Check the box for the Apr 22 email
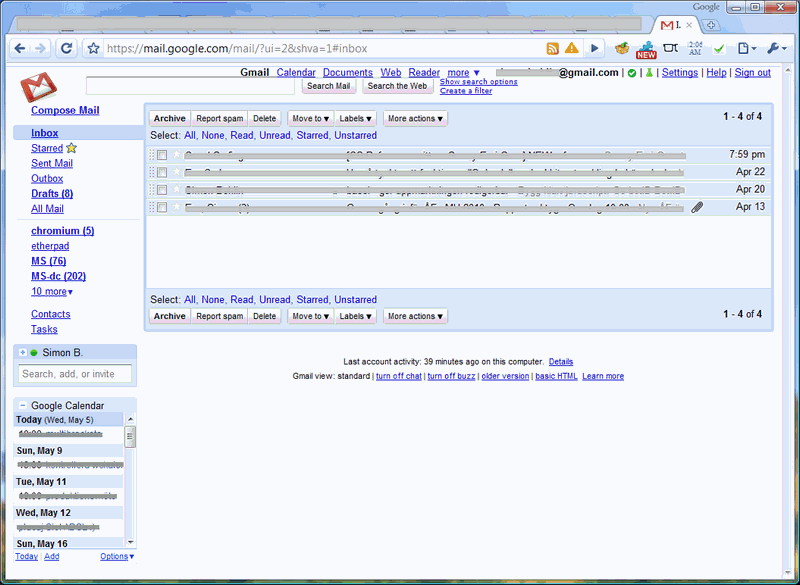800x585 pixels. pyautogui.click(x=162, y=172)
